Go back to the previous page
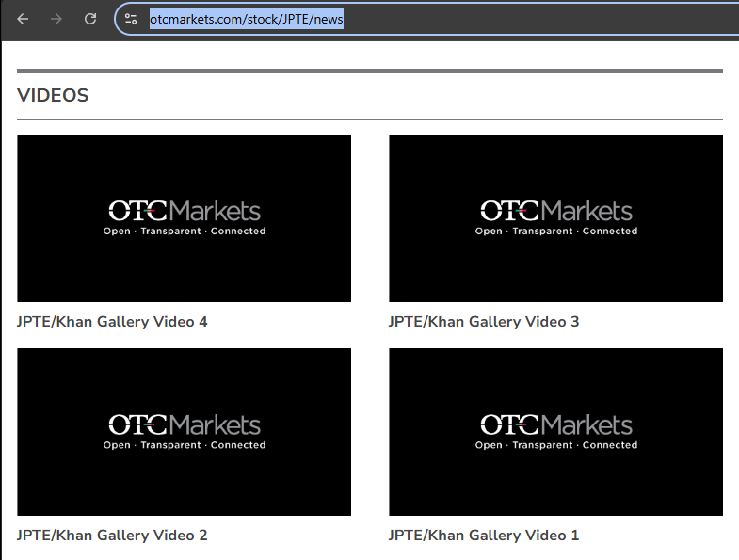739x560 pixels. tap(23, 19)
